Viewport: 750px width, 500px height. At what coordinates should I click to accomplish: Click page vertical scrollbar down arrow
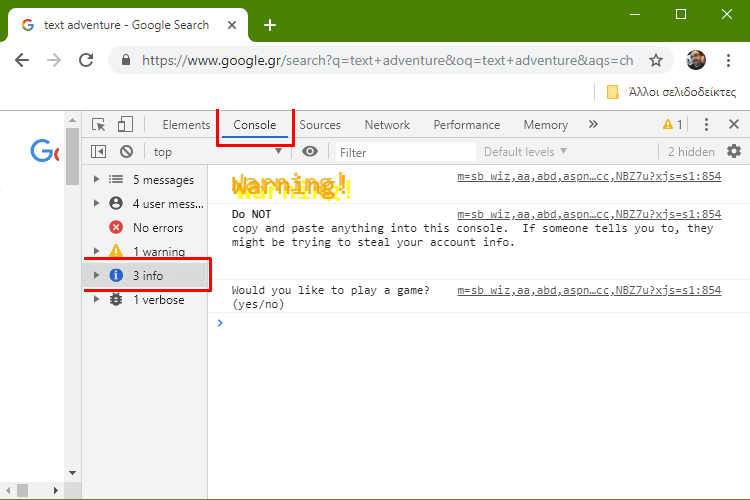72,473
